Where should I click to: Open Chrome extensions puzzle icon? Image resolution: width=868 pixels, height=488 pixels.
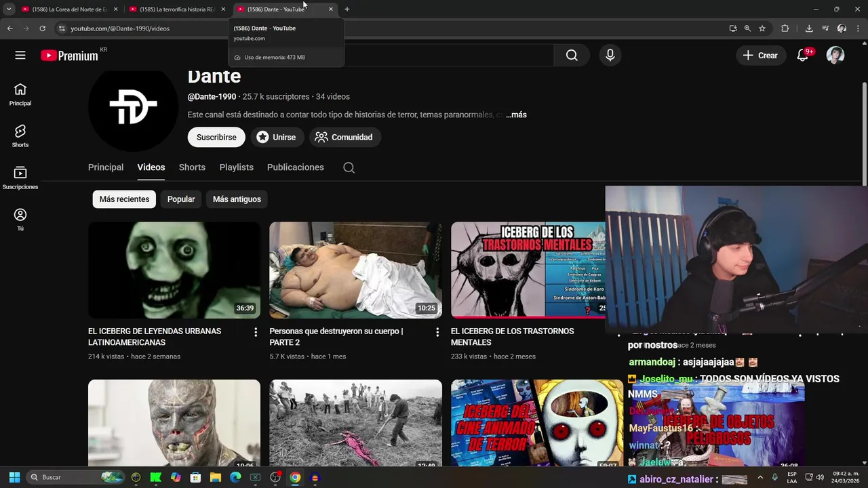(785, 28)
